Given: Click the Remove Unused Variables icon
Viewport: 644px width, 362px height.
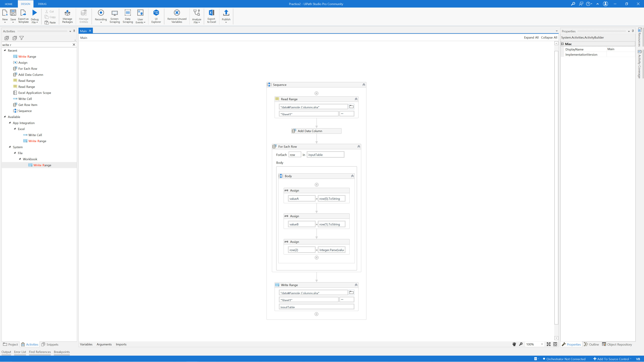Looking at the screenshot, I should (x=177, y=13).
